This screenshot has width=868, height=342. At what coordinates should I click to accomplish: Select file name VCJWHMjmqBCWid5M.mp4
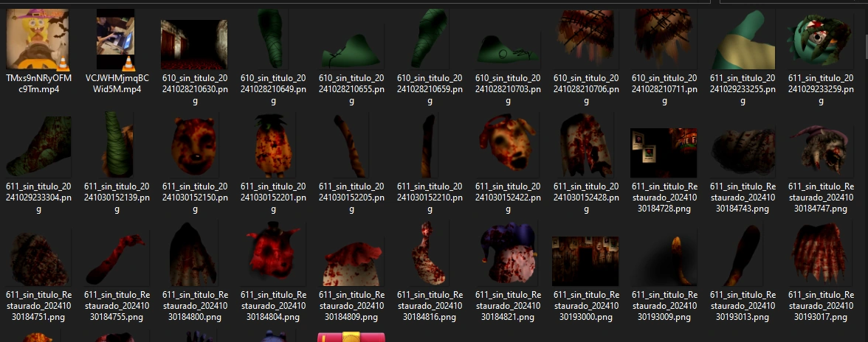117,83
